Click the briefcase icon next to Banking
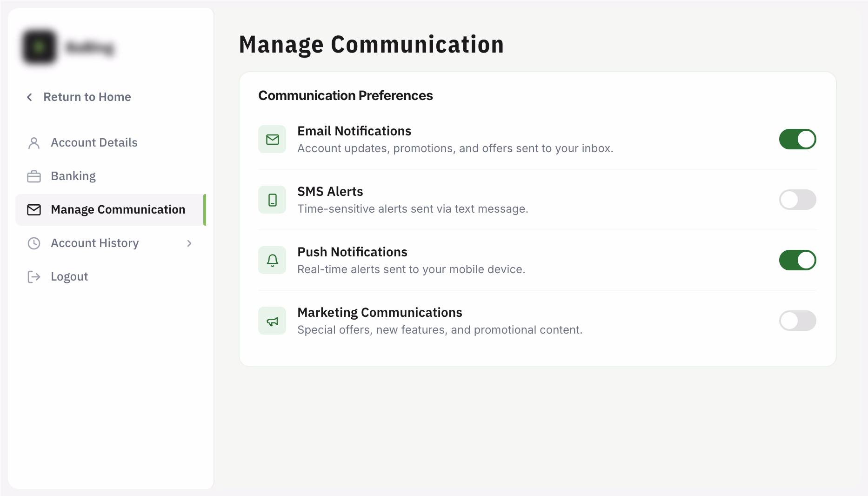The height and width of the screenshot is (496, 868). click(34, 176)
